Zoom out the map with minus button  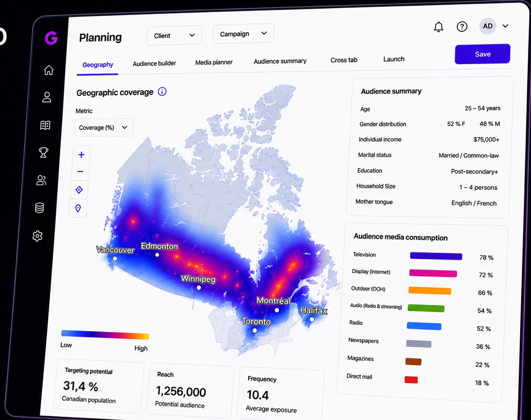[x=80, y=172]
